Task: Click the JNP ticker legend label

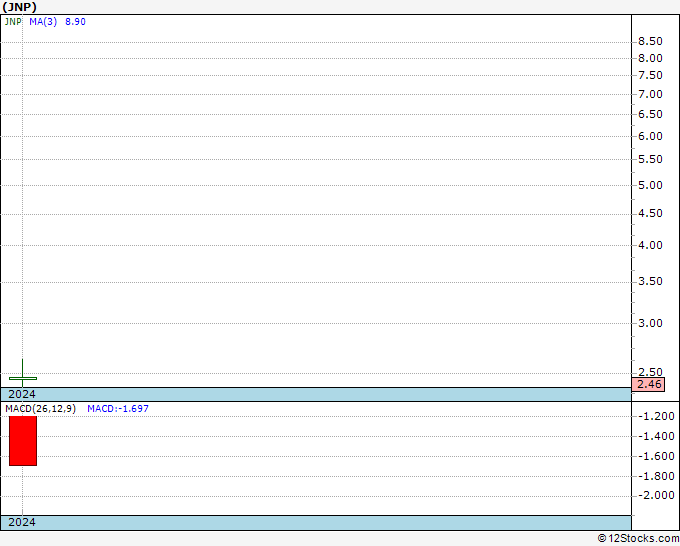Action: pos(13,22)
